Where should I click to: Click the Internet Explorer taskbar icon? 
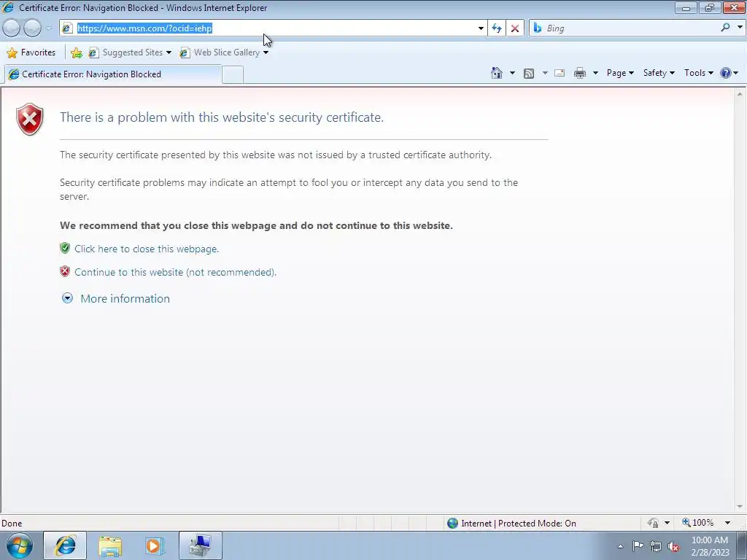[65, 545]
